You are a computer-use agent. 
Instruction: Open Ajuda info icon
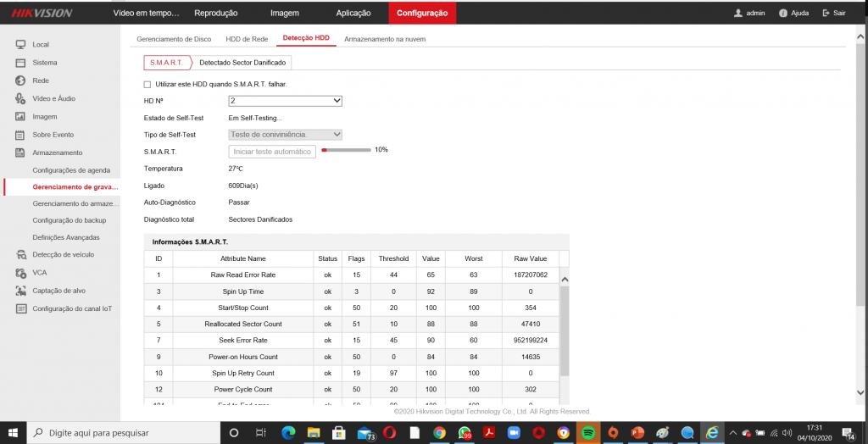(783, 14)
